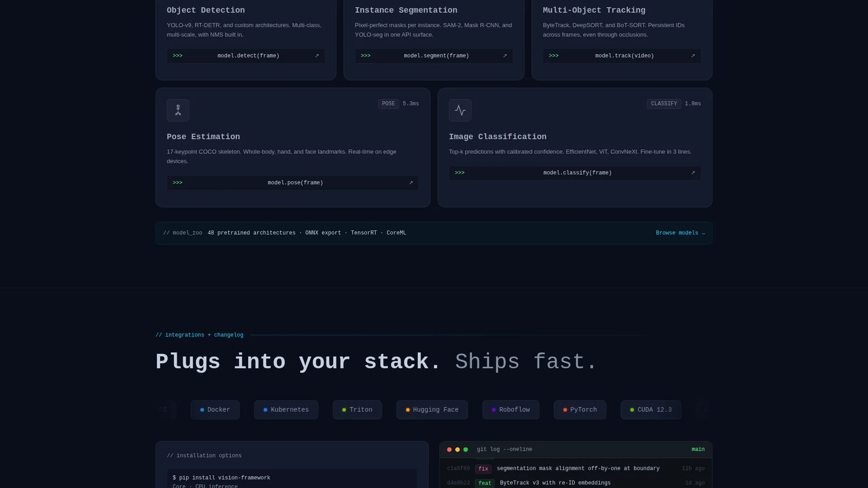Click the 5.3ms latency value
The height and width of the screenshot is (488, 868).
pyautogui.click(x=411, y=104)
